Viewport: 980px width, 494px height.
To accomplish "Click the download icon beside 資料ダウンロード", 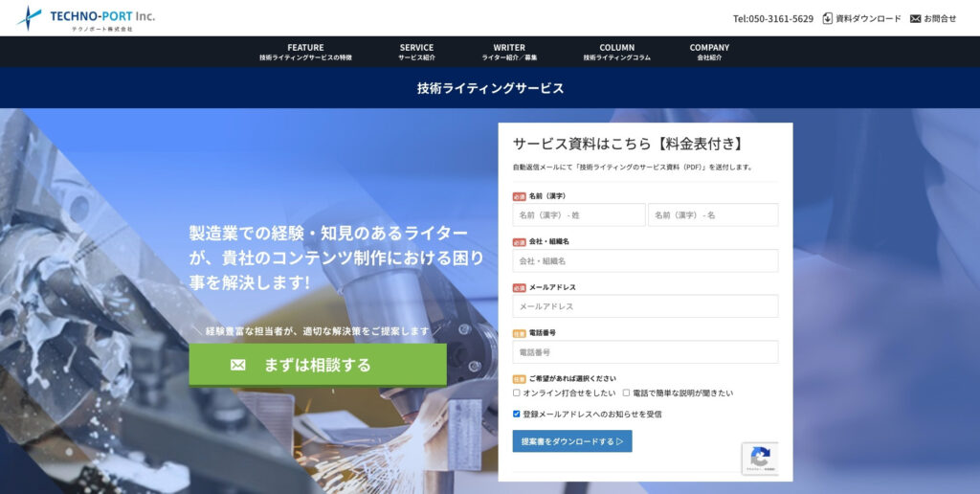I will (828, 19).
